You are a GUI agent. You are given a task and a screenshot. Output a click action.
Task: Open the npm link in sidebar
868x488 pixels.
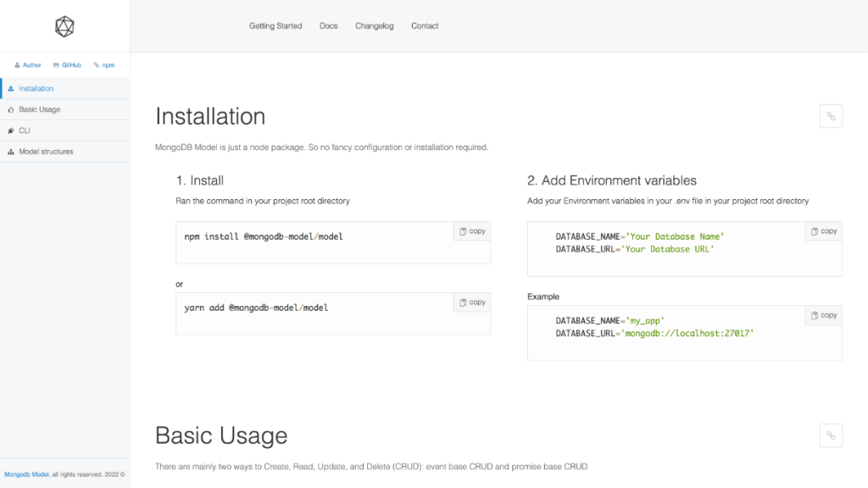pos(104,64)
